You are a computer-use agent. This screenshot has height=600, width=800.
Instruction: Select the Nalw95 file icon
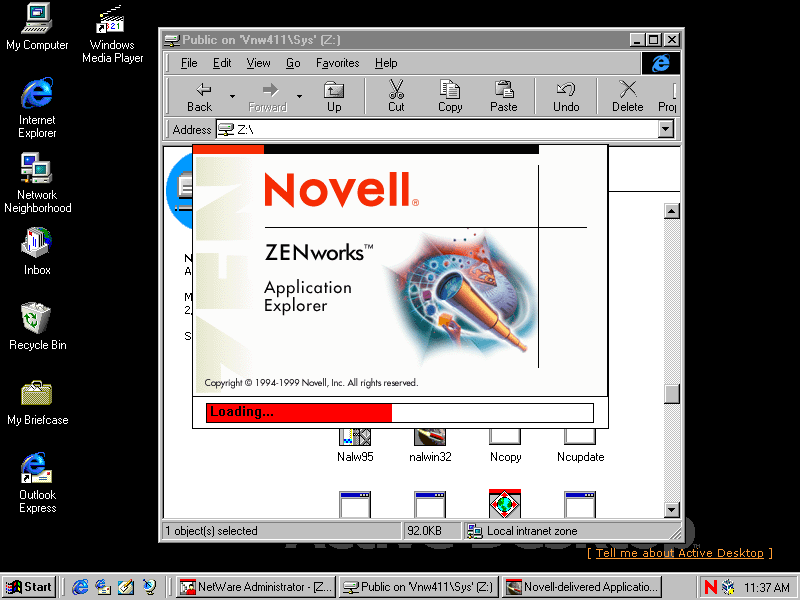355,446
